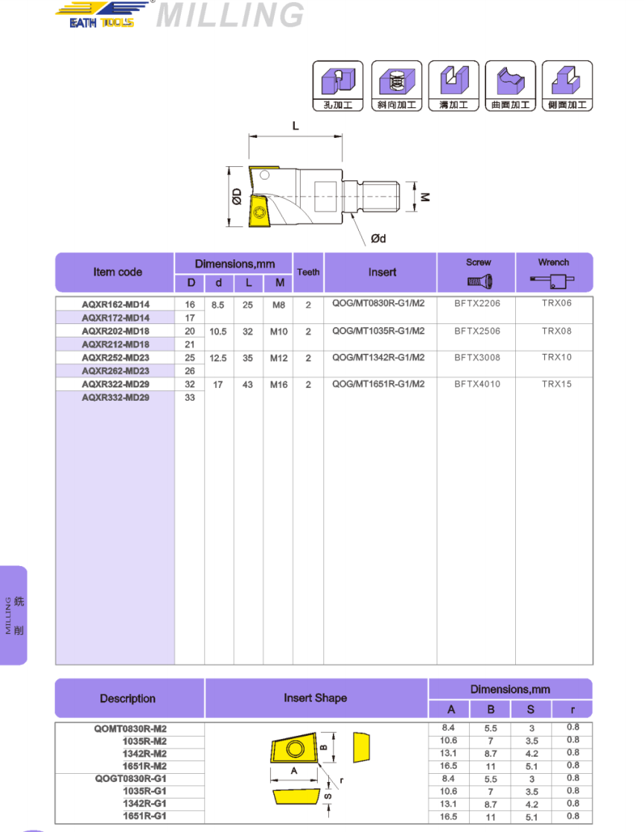Click the Insert column header
Image resolution: width=644 pixels, height=832 pixels.
click(382, 273)
